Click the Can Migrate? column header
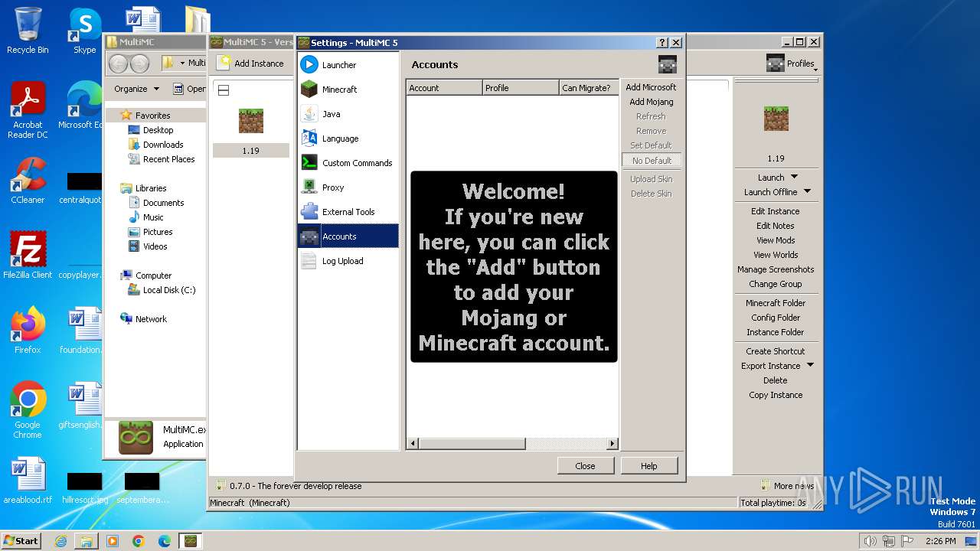 click(x=588, y=88)
